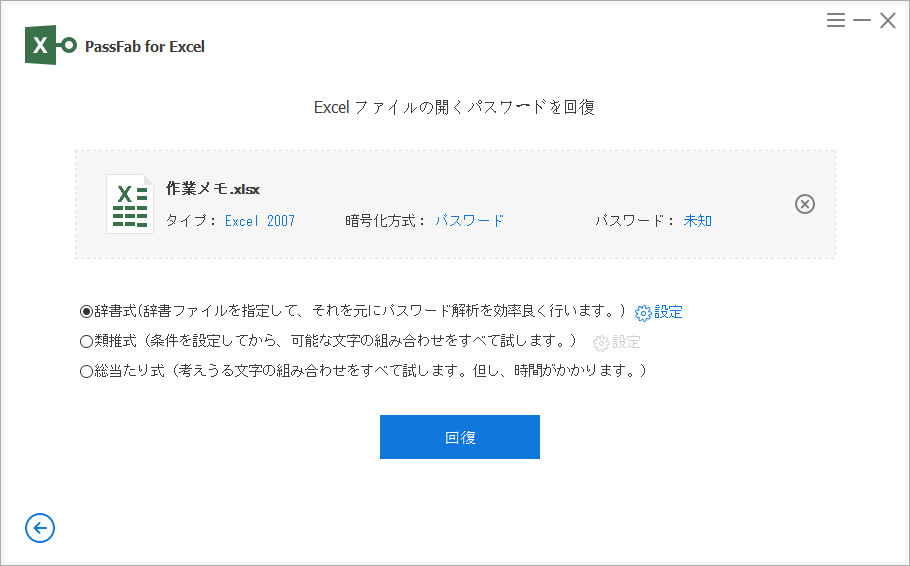Choose the 類推式 radio option

pyautogui.click(x=86, y=341)
